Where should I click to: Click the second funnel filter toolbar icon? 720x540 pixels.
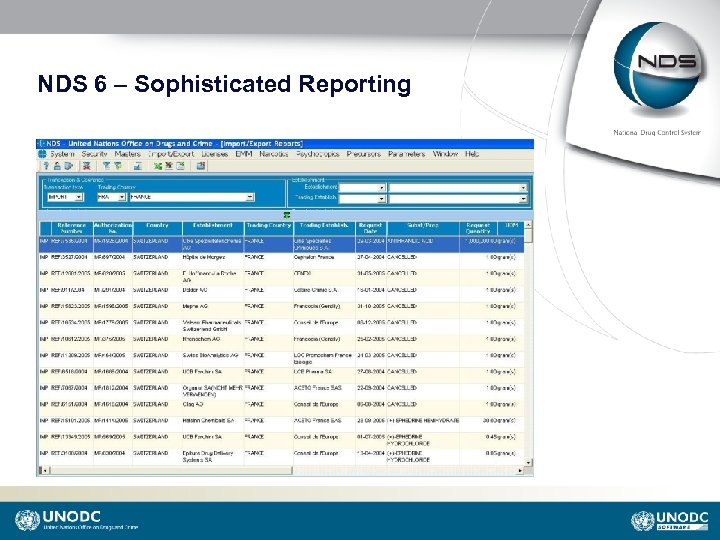point(118,166)
